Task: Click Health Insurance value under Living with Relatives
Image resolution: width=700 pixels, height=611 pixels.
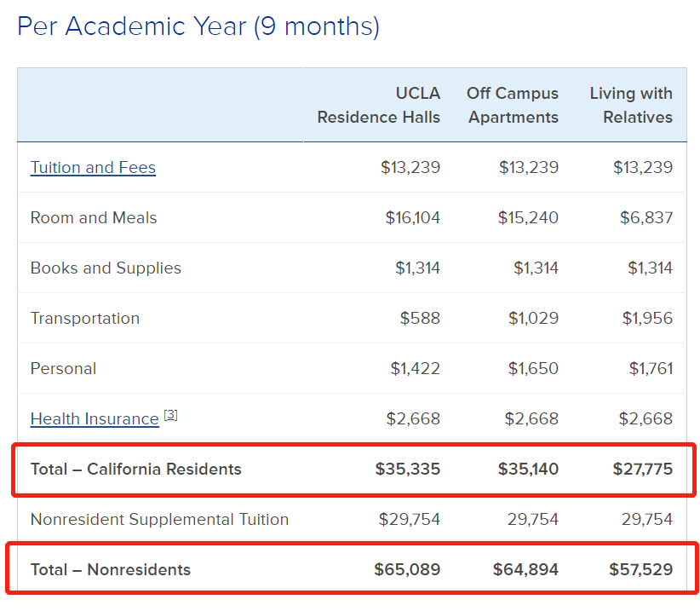Action: click(x=645, y=419)
